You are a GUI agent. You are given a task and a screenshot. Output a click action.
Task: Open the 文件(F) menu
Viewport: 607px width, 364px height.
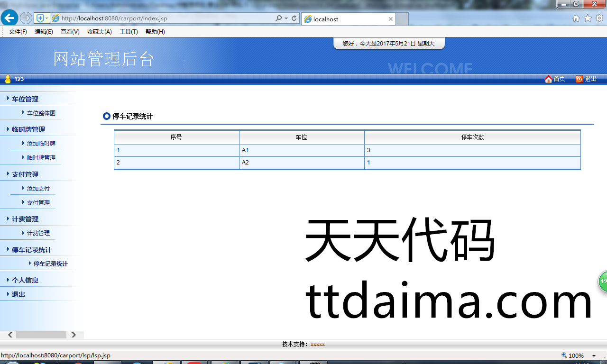pyautogui.click(x=18, y=32)
